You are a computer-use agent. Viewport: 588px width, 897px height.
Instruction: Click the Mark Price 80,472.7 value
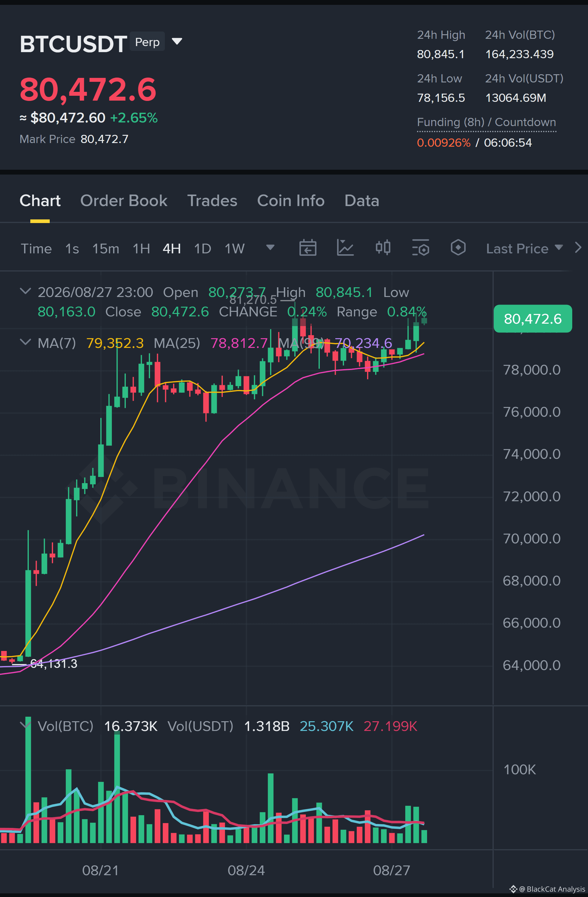coord(104,139)
